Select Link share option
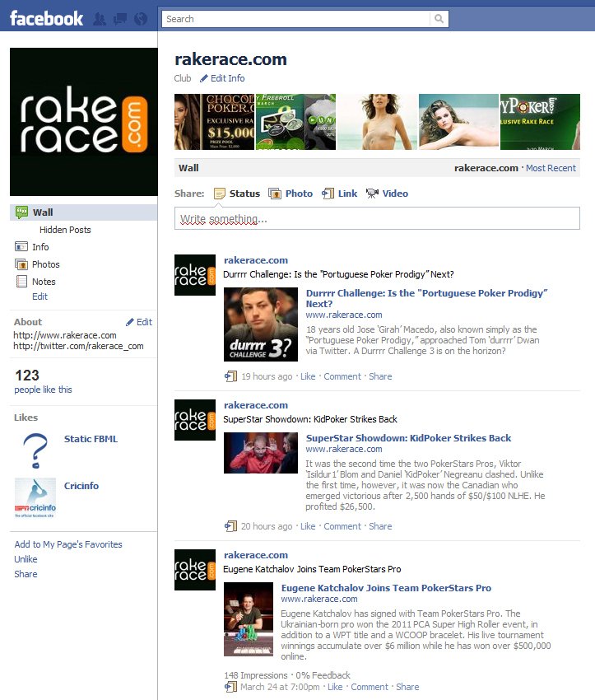Viewport: 595px width, 700px height. click(x=347, y=194)
